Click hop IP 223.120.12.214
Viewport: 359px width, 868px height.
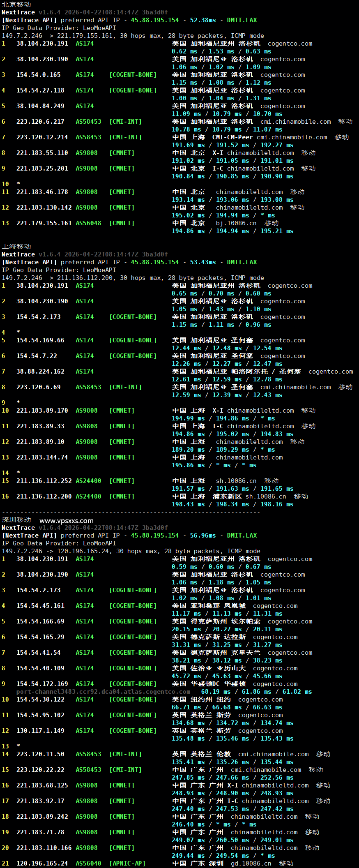pos(42,137)
